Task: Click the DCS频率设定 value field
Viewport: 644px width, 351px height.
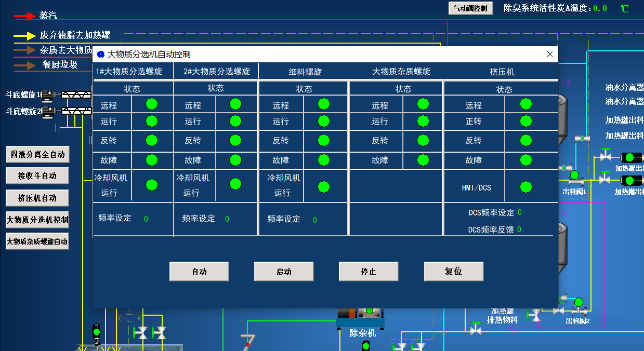Action: point(520,212)
